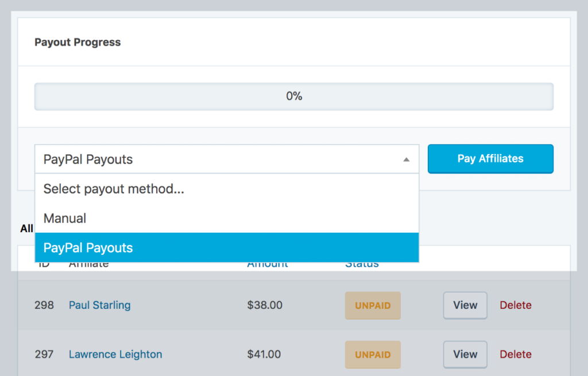The width and height of the screenshot is (588, 376).
Task: Select the PayPal Payouts option
Action: coord(87,248)
